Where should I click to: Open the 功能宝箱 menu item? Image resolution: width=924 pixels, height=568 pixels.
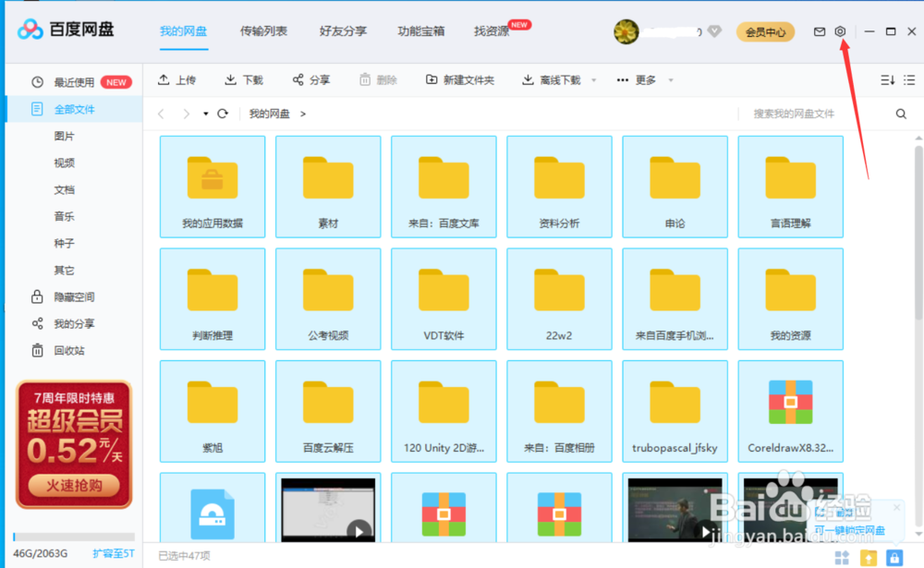(420, 30)
